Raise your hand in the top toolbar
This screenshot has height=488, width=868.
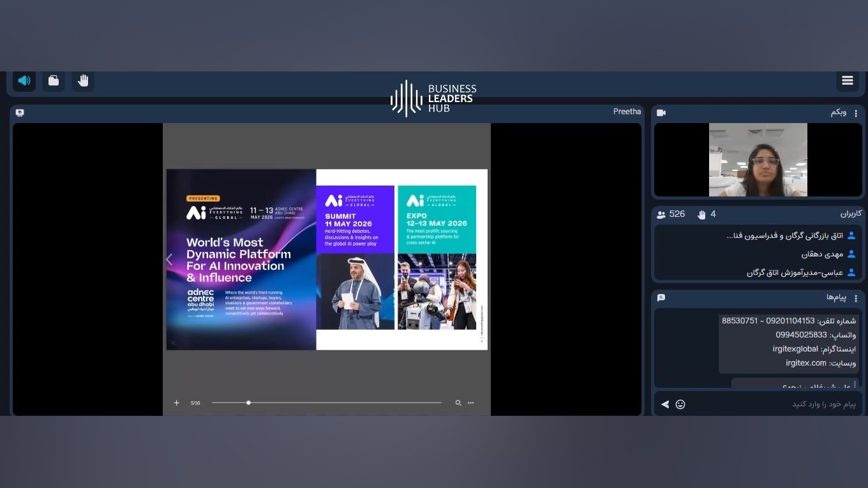(x=83, y=81)
